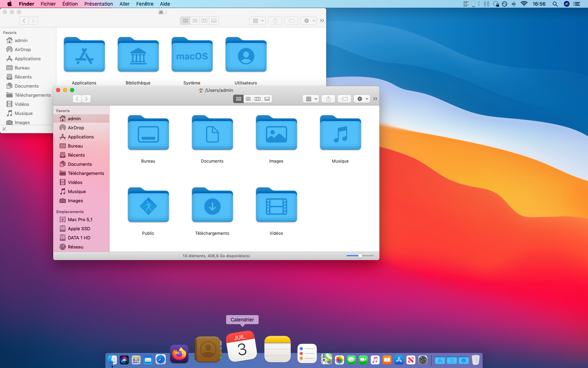Switch to column view in the /Users/admin window
The image size is (588, 368).
pos(258,99)
